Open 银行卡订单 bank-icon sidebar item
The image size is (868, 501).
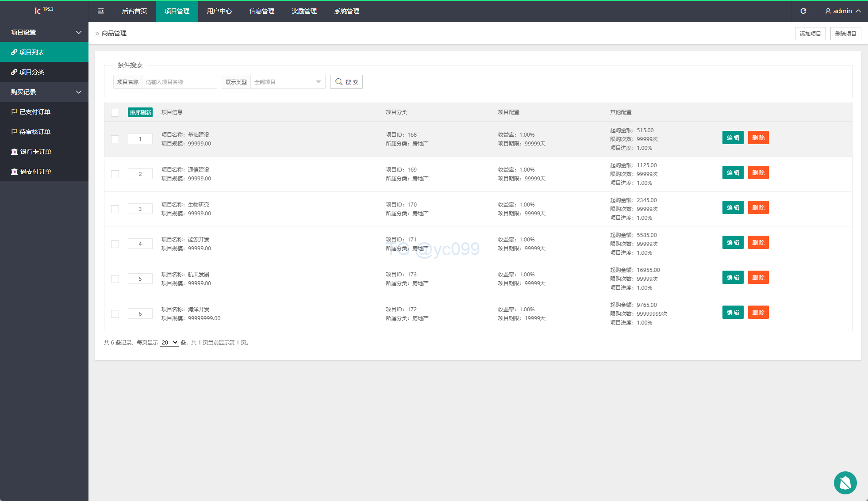(35, 152)
